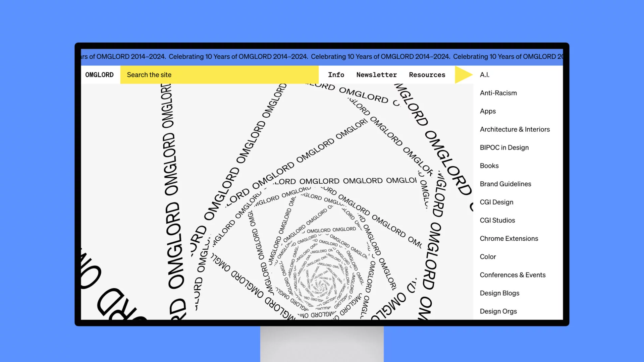This screenshot has width=644, height=362.
Task: Click the Brand Guidelines category item
Action: 505,184
